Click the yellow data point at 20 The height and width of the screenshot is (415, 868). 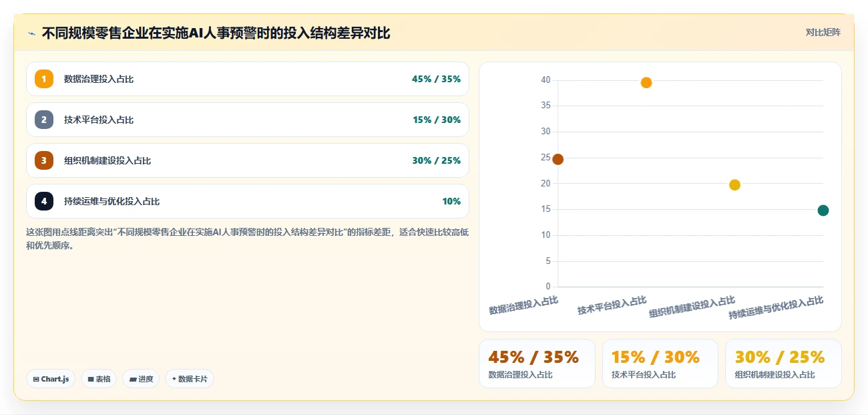734,184
